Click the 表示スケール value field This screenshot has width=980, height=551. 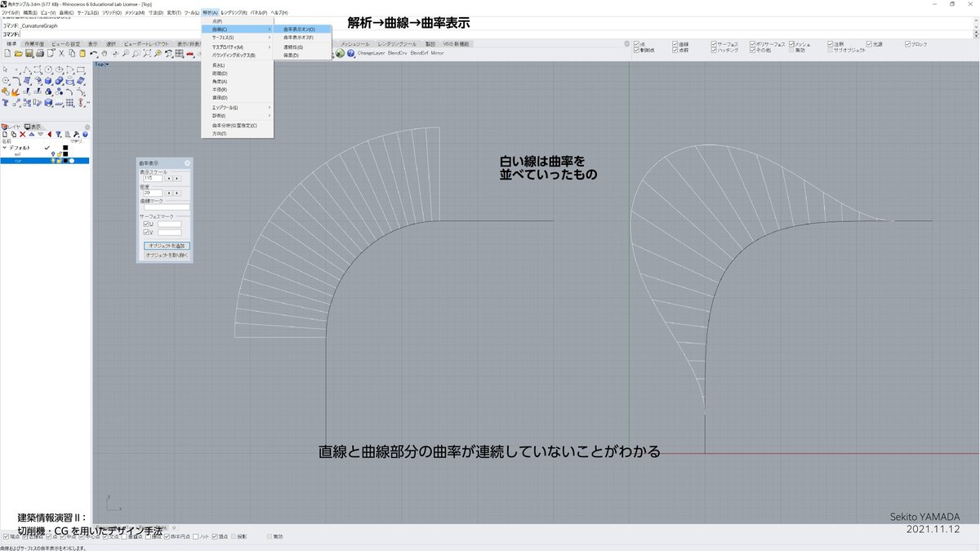[153, 178]
